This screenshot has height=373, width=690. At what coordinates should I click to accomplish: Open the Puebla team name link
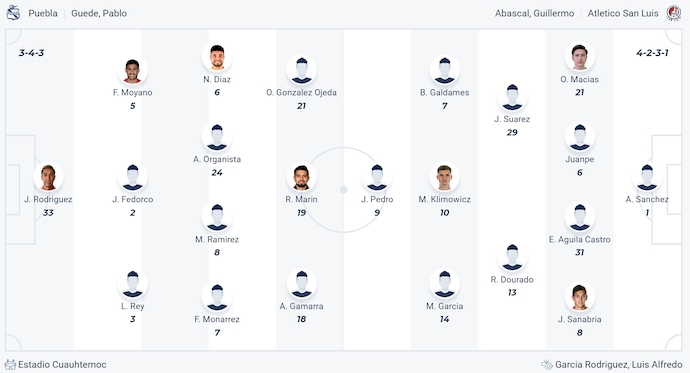(43, 13)
